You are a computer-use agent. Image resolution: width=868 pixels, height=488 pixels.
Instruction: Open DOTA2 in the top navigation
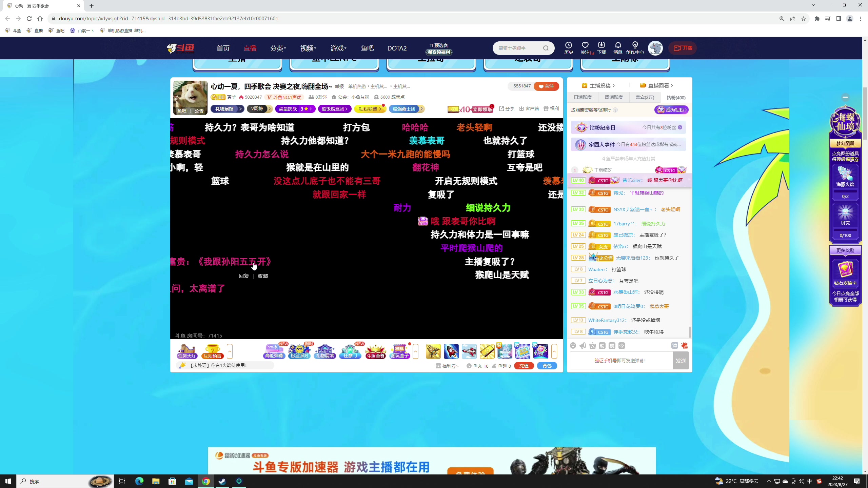point(397,48)
